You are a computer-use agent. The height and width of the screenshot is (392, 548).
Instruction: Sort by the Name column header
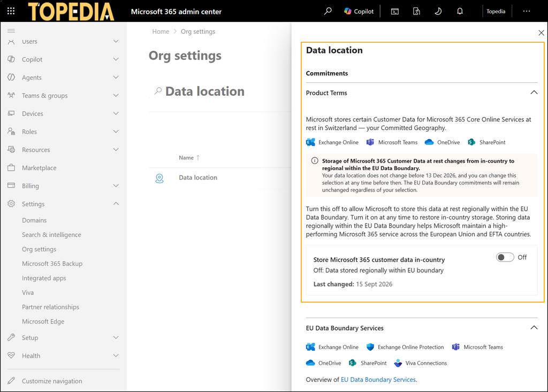coord(189,158)
